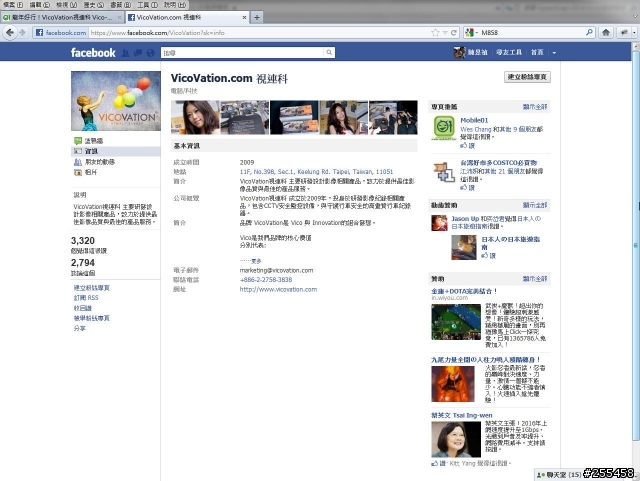Viewport: 640px width, 481px height.
Task: Open new tab with plus button
Action: point(257,17)
